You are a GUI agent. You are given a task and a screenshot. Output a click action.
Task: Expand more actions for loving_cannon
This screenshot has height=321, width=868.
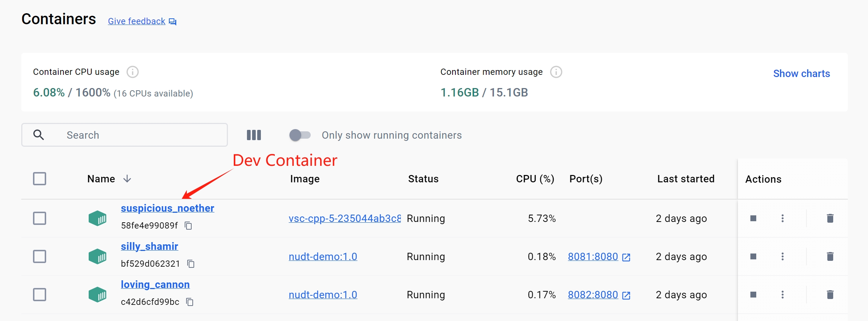(x=782, y=295)
